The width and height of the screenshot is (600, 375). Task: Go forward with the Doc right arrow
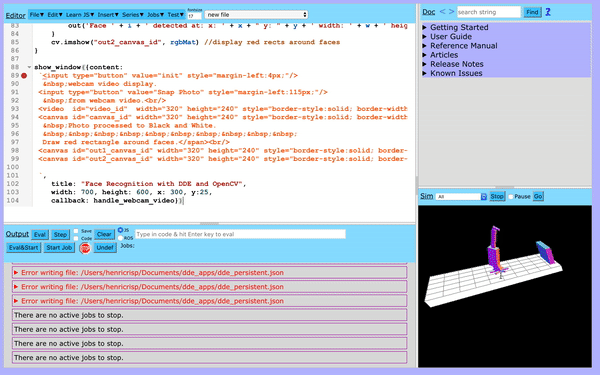[x=452, y=12]
